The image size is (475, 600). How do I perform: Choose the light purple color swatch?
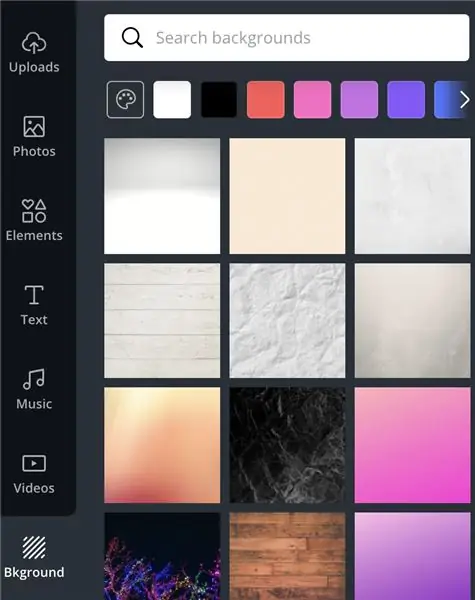click(359, 99)
